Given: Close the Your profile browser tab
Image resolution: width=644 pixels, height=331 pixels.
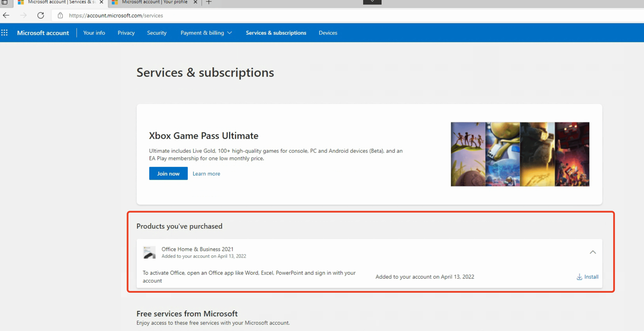Looking at the screenshot, I should (195, 2).
